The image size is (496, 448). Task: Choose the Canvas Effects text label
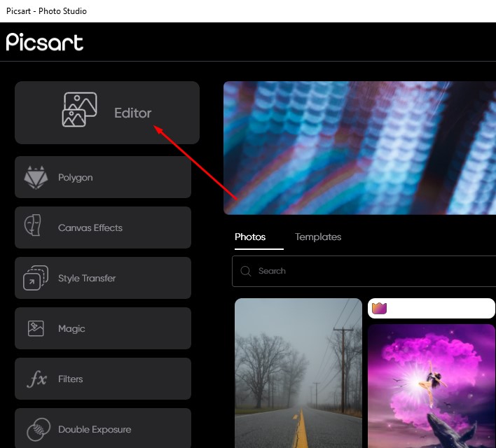(90, 228)
